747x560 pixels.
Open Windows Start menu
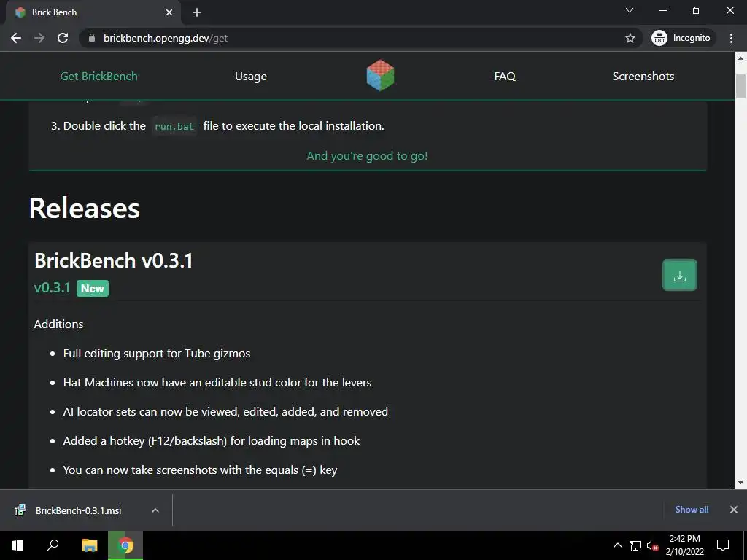point(18,545)
